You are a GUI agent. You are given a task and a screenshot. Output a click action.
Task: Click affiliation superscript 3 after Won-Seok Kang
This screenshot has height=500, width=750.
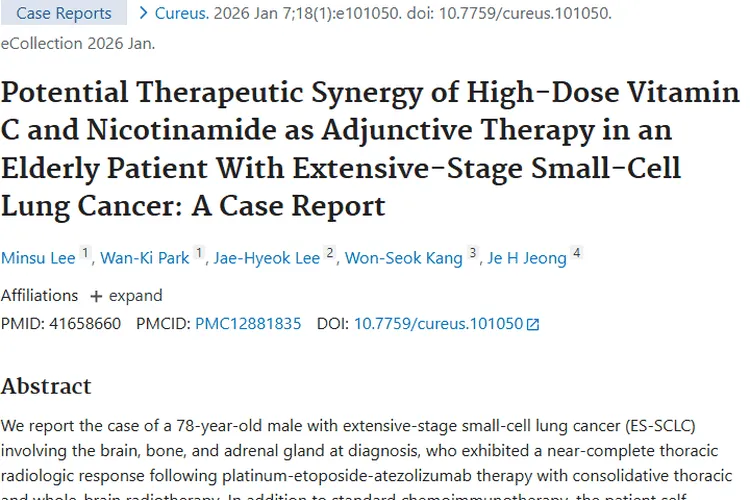pyautogui.click(x=474, y=254)
